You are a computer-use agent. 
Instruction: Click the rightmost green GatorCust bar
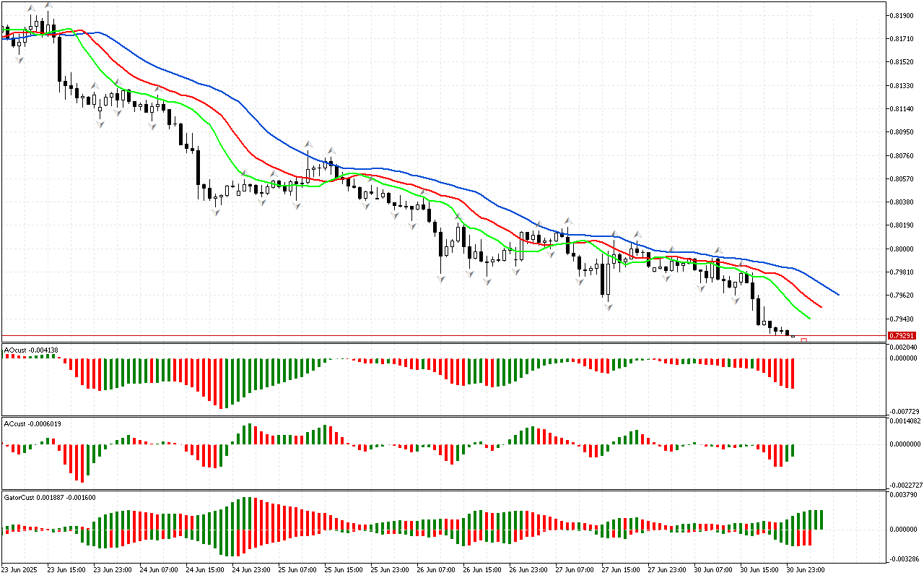tap(821, 519)
